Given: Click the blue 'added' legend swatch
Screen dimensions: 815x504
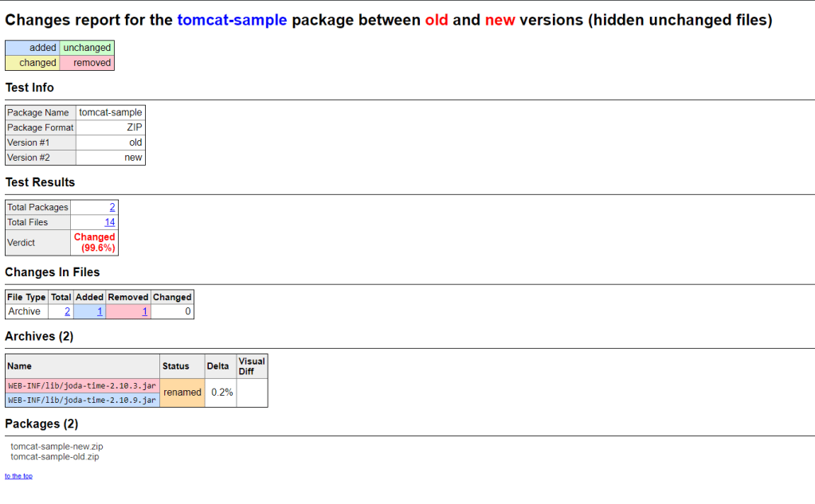Looking at the screenshot, I should tap(33, 48).
